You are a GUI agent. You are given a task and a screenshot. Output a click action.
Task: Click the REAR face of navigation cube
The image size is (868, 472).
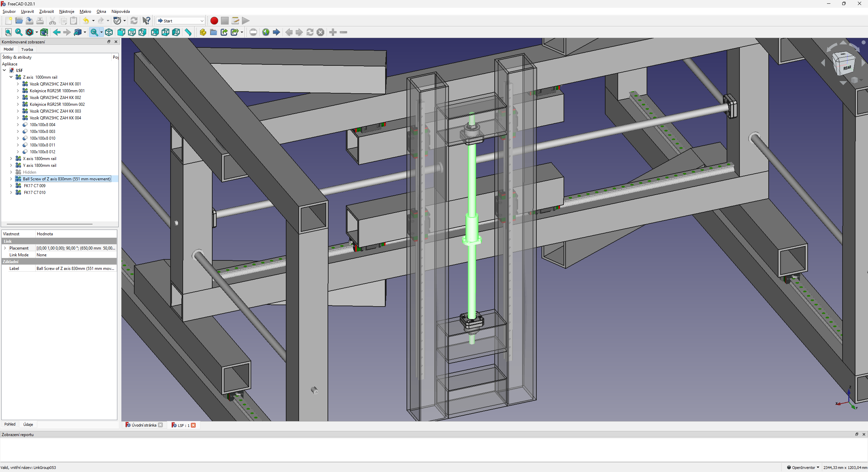847,68
